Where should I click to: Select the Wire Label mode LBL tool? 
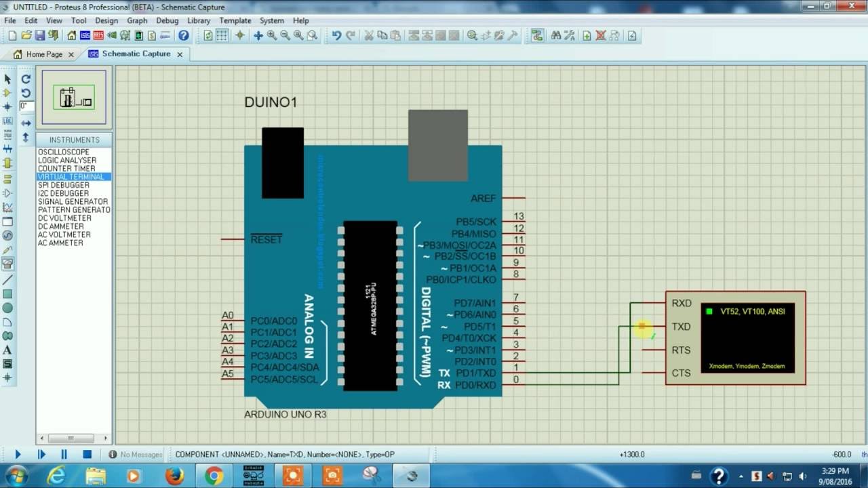pos(7,121)
